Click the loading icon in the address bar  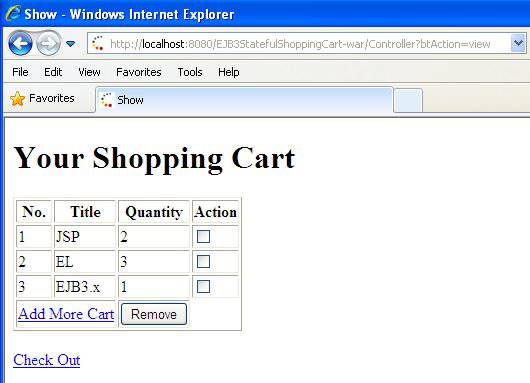tap(98, 43)
